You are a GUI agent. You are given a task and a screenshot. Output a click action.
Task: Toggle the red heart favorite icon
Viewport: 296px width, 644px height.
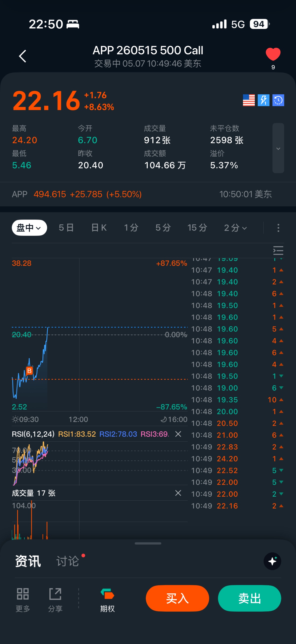pos(273,54)
